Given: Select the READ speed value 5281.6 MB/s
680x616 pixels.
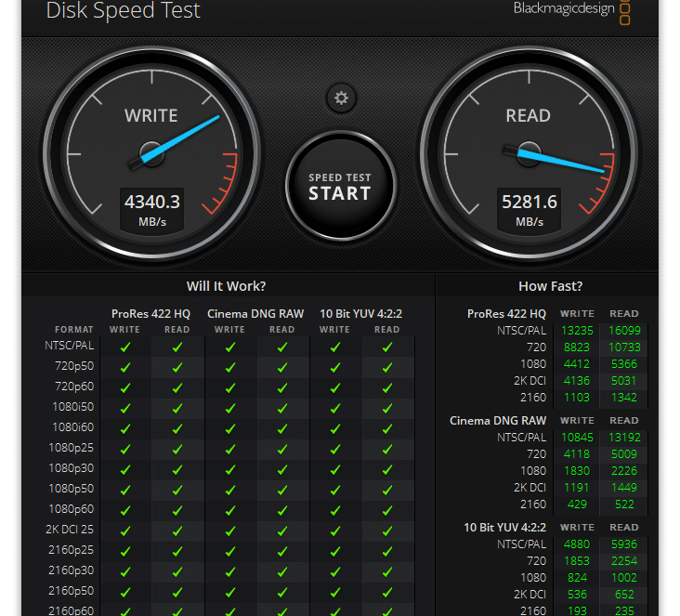Looking at the screenshot, I should pyautogui.click(x=530, y=210).
